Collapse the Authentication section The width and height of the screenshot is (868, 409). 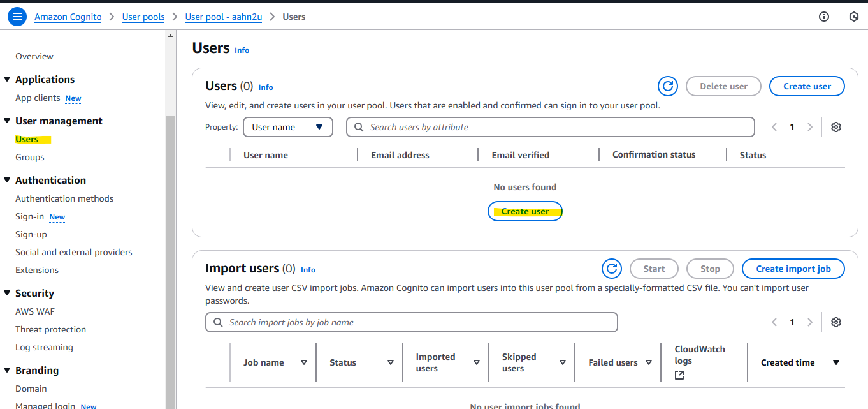coord(8,180)
